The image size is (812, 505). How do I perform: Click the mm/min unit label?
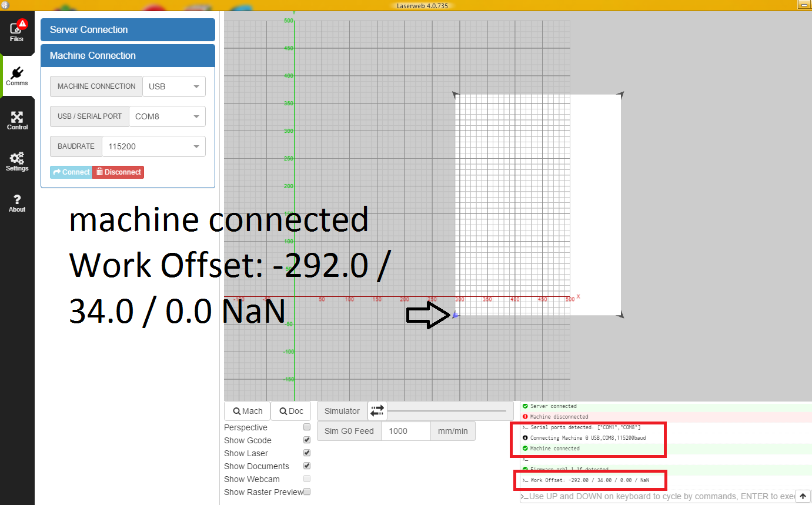pyautogui.click(x=453, y=431)
